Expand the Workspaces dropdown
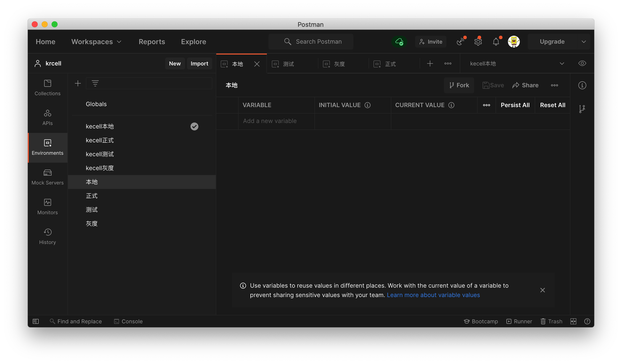This screenshot has height=364, width=622. (x=96, y=42)
